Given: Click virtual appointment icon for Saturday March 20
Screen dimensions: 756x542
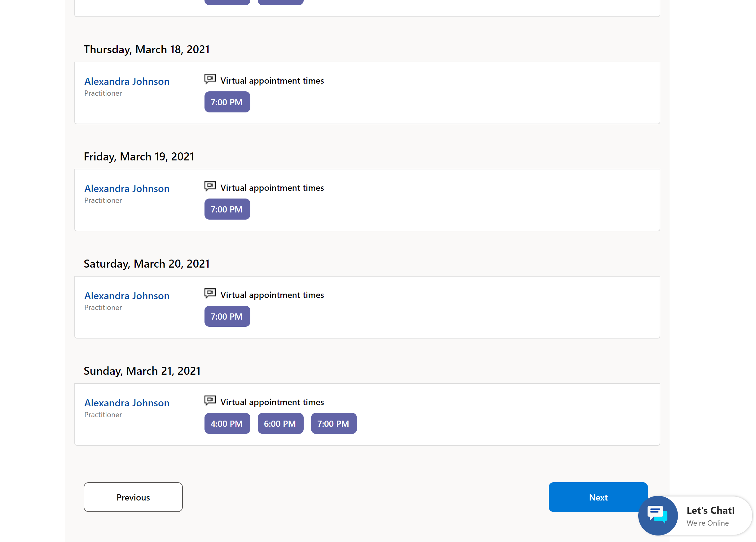Looking at the screenshot, I should pyautogui.click(x=210, y=294).
